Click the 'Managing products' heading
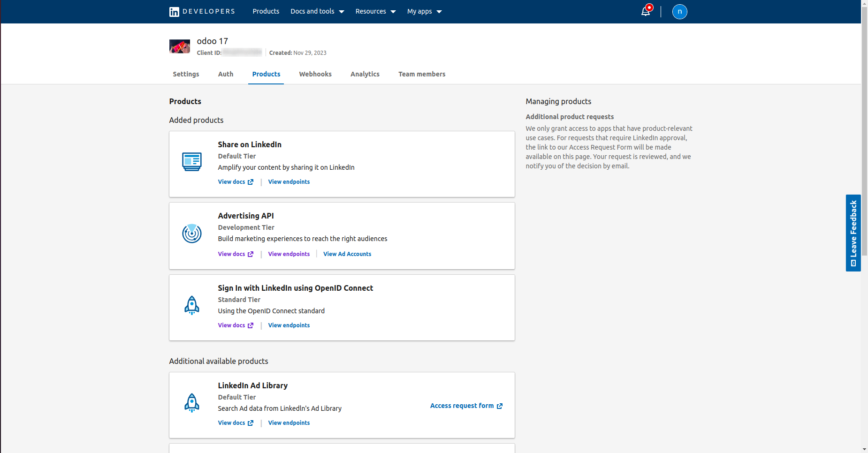 tap(558, 101)
